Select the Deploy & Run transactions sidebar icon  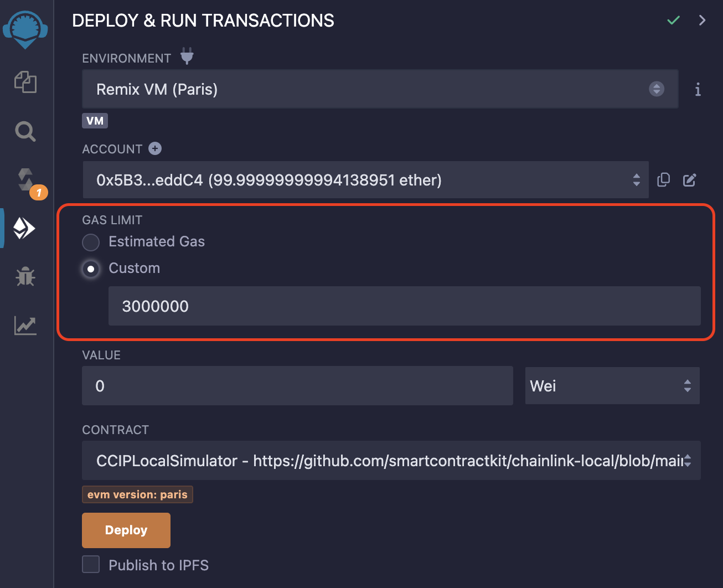[25, 228]
